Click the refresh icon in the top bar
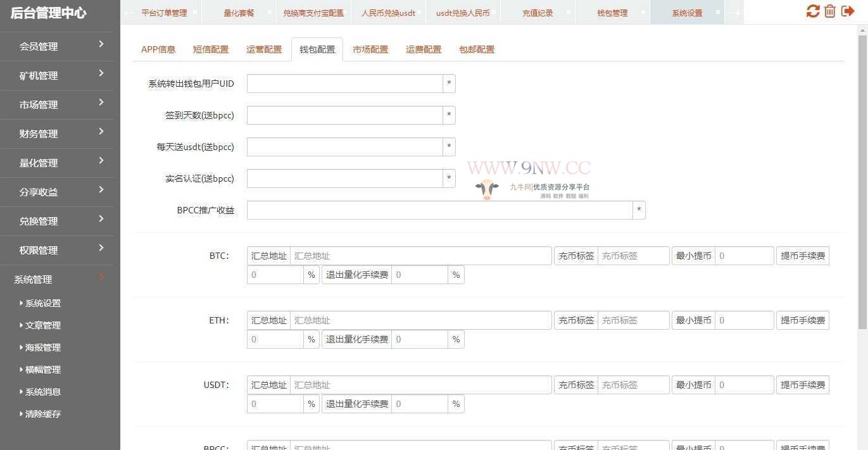 click(x=813, y=11)
